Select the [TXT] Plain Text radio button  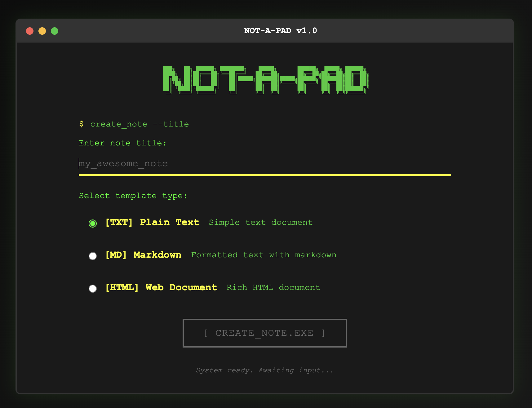pos(93,223)
